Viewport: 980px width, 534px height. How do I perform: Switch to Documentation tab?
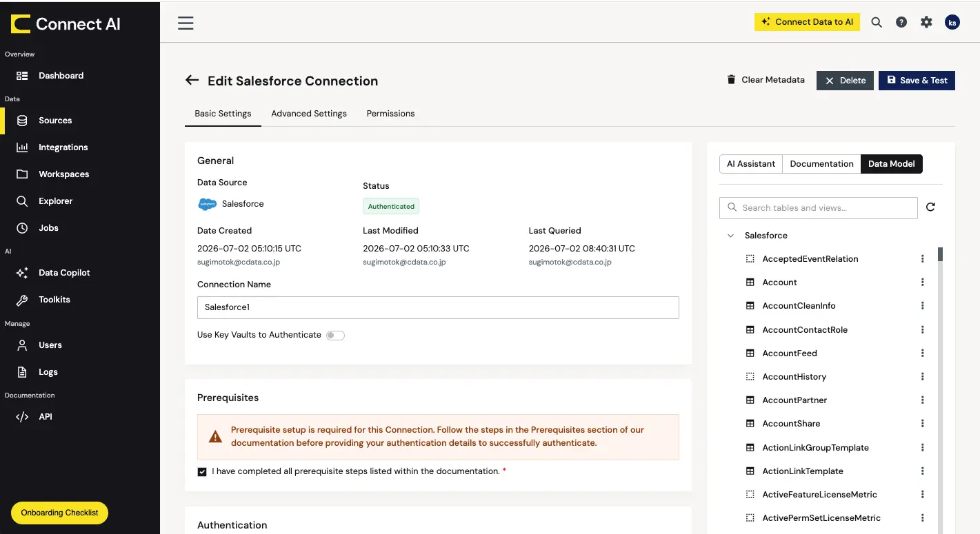coord(821,164)
